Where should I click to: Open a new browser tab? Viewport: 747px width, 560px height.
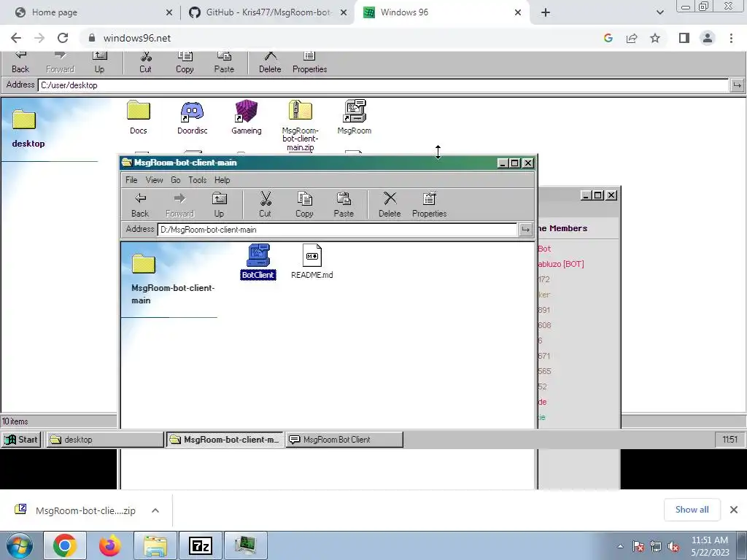click(x=546, y=13)
